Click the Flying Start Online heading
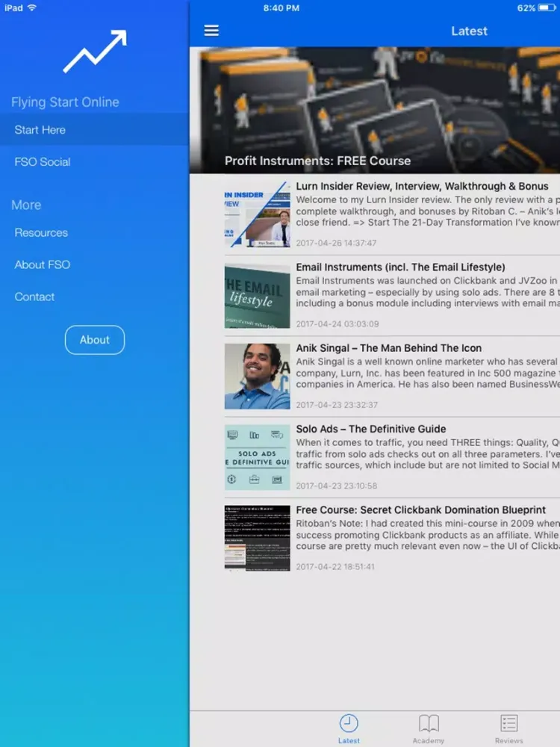 65,102
